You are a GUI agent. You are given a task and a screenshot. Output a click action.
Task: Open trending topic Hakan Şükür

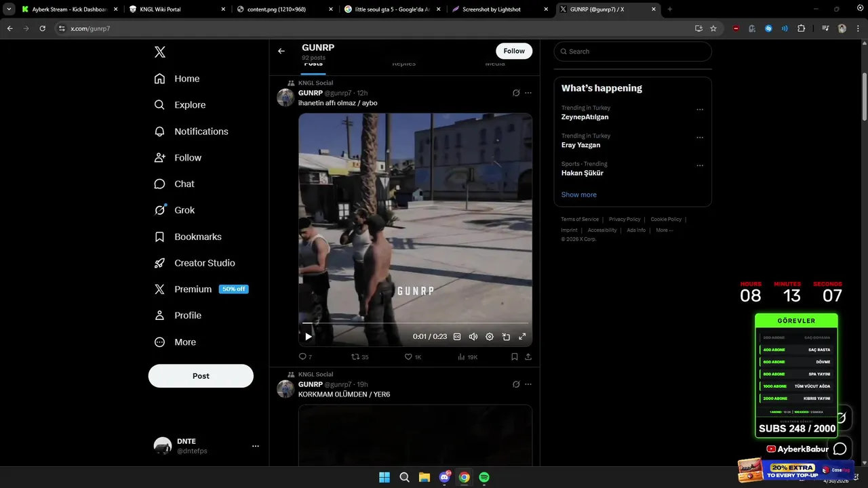click(582, 173)
